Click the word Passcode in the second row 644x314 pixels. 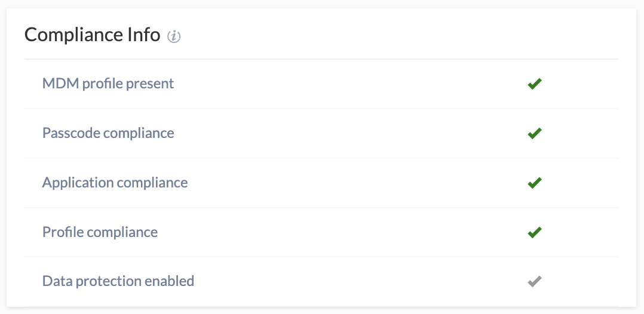click(70, 133)
